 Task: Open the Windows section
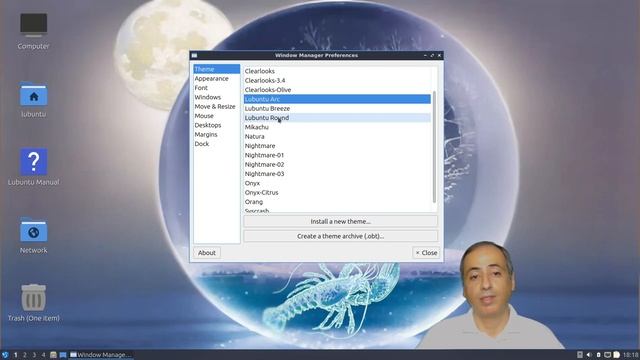[x=216, y=97]
